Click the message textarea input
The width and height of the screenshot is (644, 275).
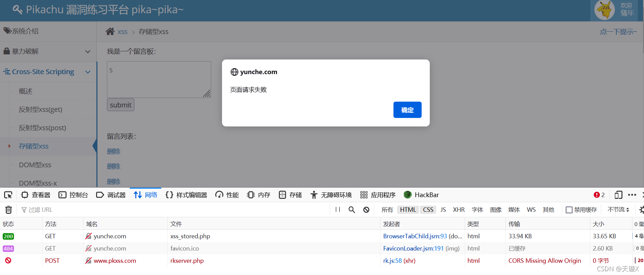159,80
